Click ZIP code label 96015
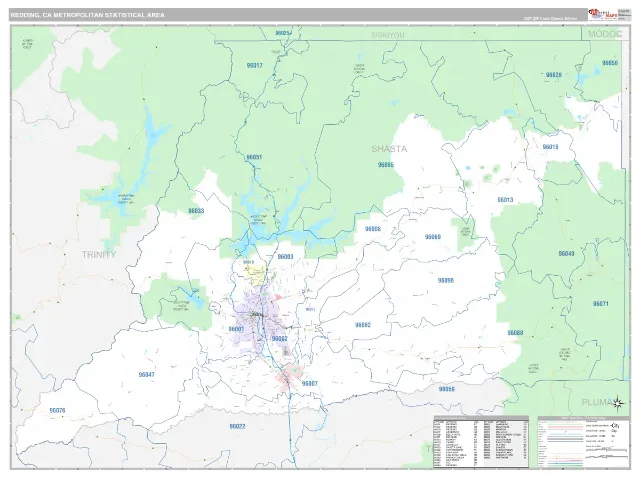The width and height of the screenshot is (640, 480). (550, 147)
